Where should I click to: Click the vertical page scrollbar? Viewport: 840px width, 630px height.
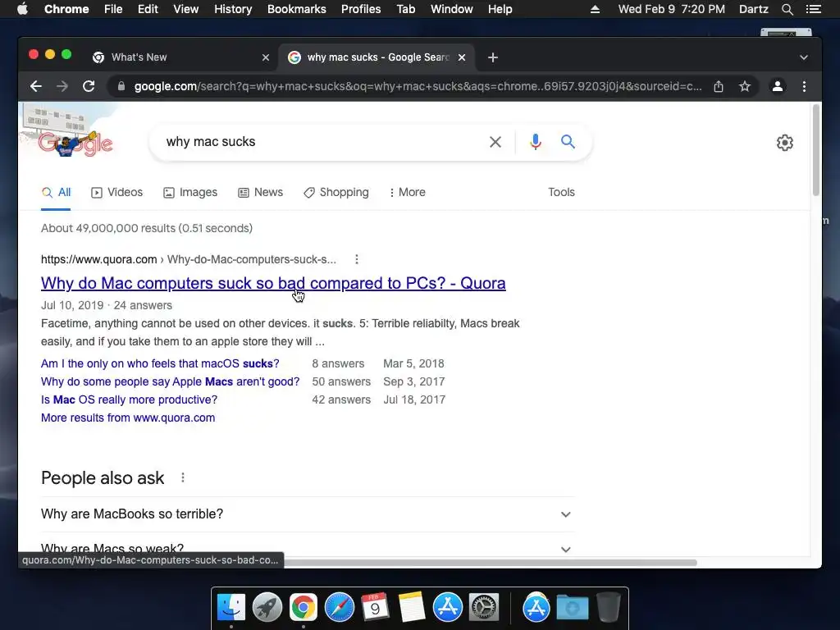(x=816, y=151)
